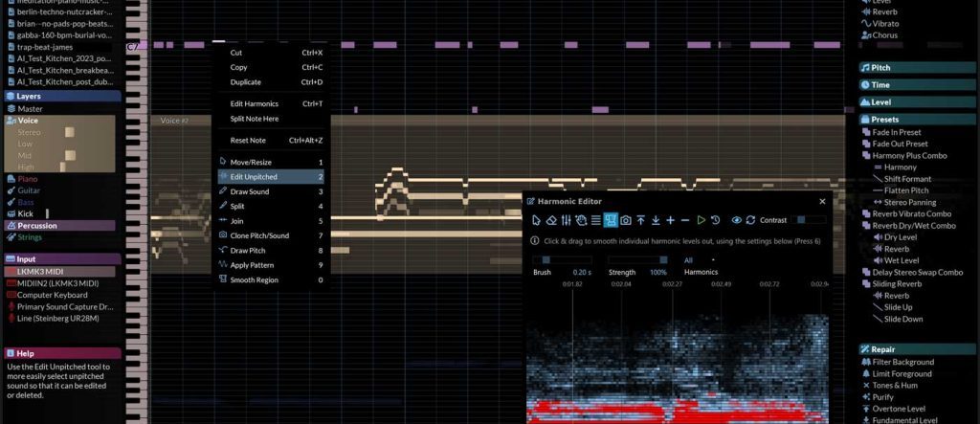Screen dimensions: 980x424
Task: Apply the Harmony Plus Combo preset
Action: click(909, 156)
